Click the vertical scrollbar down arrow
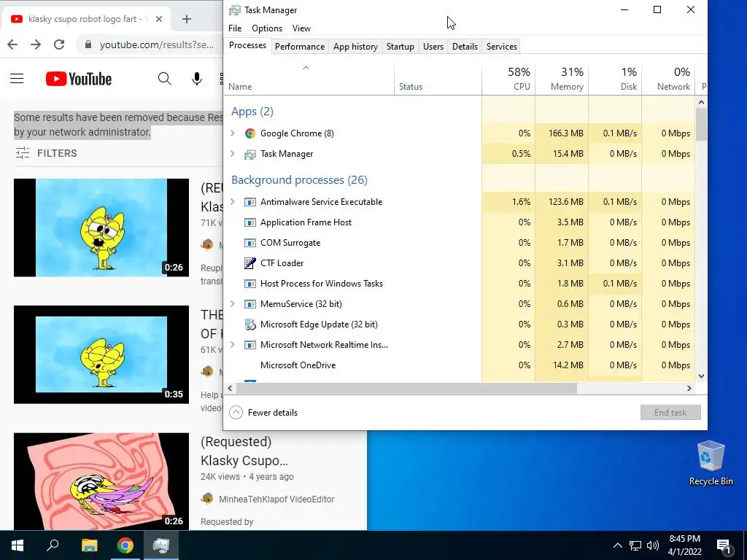Screen dimensions: 747x560 coord(701,376)
